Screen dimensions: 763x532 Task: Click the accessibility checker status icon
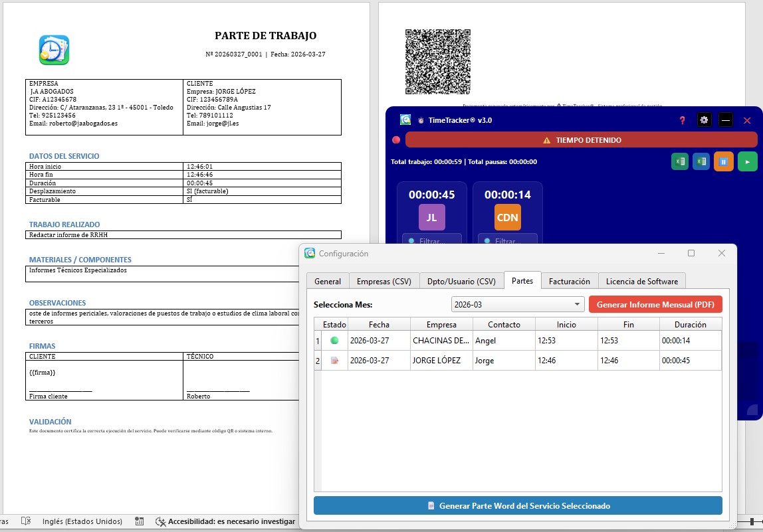coord(160,521)
